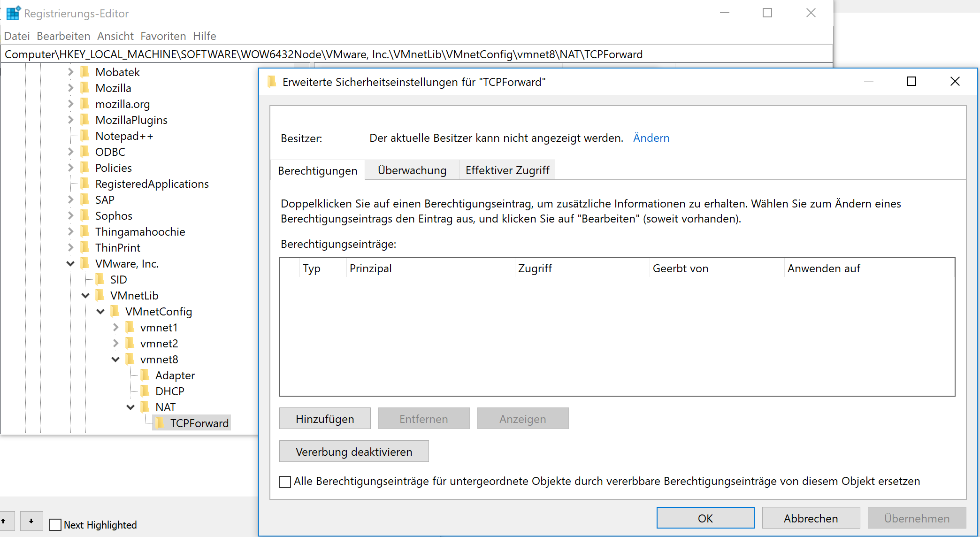Click the DHCP folder icon
Screen dimensions: 980x537
click(x=145, y=391)
